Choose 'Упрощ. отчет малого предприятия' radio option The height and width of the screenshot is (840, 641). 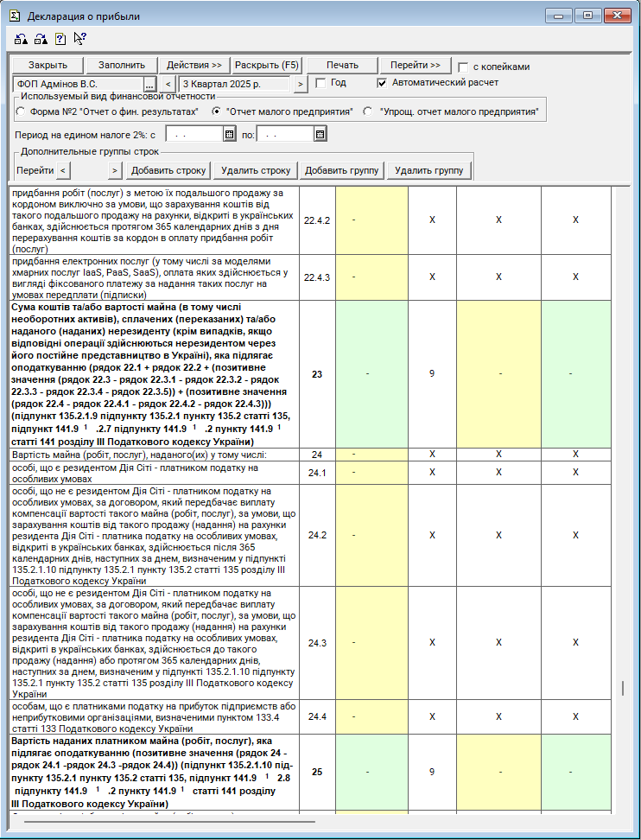[368, 111]
